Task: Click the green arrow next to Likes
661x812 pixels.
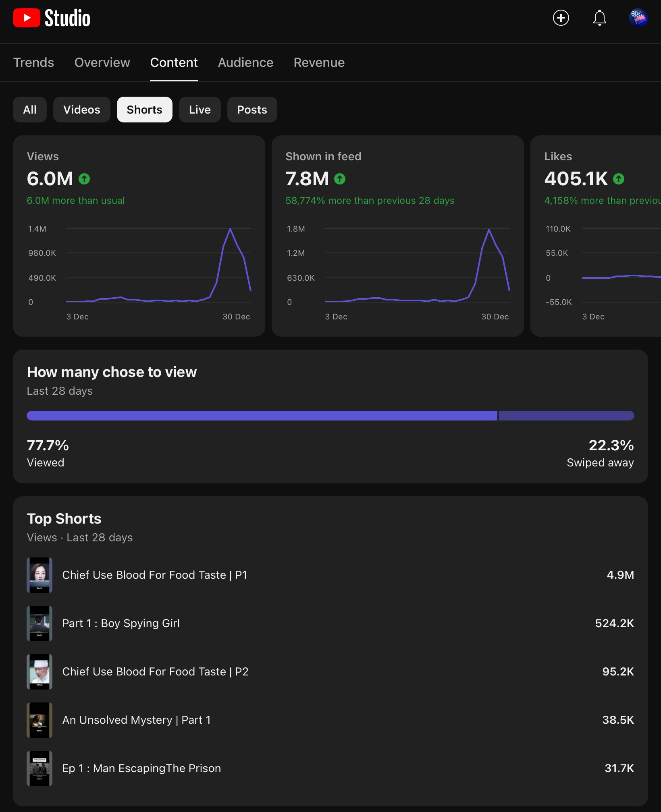Action: tap(619, 179)
